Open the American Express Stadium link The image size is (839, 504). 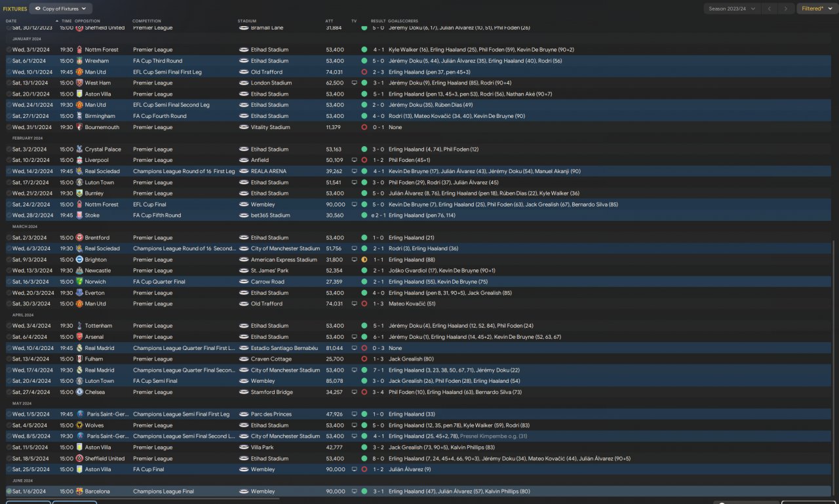click(x=284, y=260)
